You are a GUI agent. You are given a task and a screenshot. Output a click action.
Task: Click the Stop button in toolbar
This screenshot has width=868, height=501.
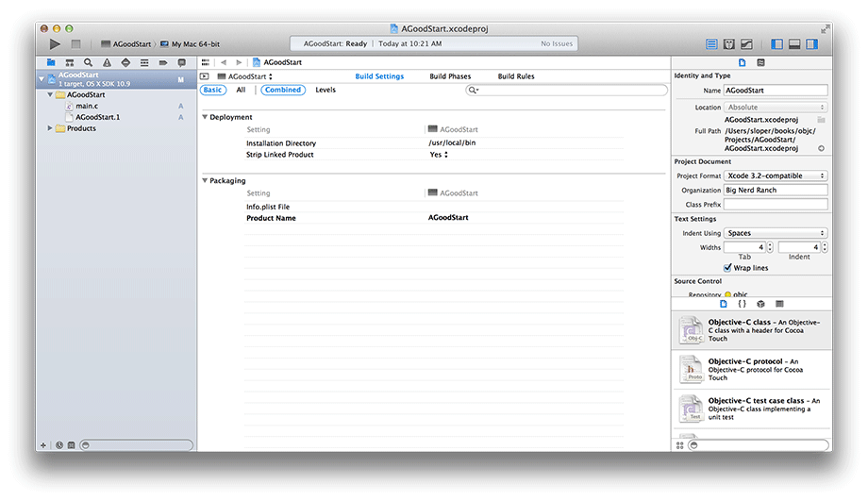click(75, 43)
